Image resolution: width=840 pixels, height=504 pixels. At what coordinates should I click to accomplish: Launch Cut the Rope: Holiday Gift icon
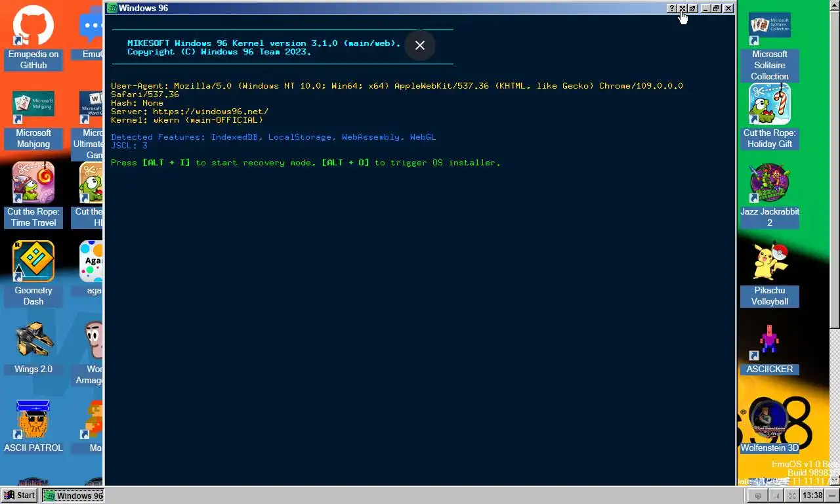pos(769,116)
